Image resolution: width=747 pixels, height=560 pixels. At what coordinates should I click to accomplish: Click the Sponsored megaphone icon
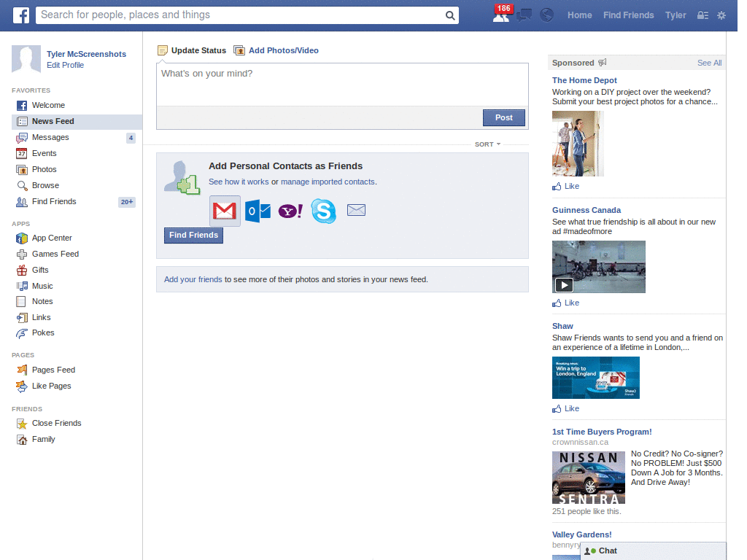(602, 63)
